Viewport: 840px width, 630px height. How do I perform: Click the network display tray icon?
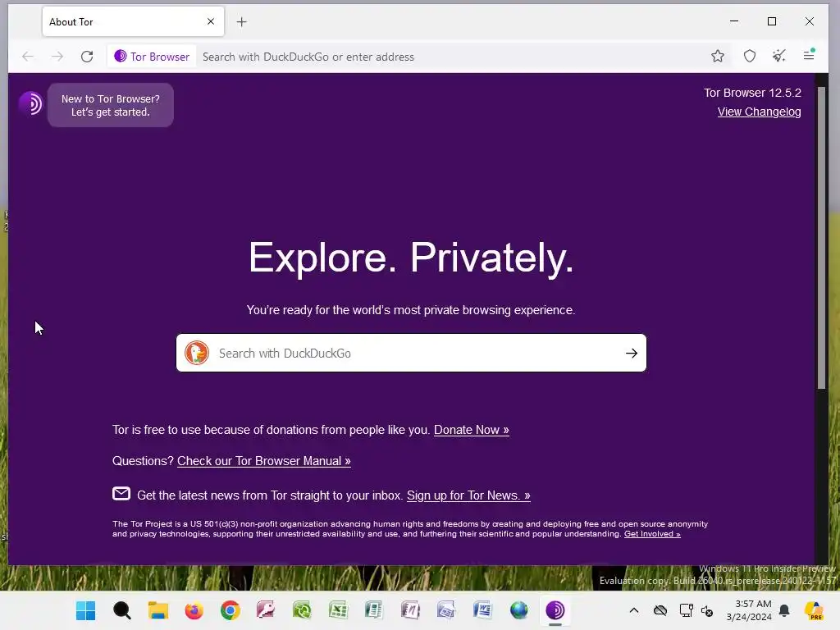click(x=686, y=610)
